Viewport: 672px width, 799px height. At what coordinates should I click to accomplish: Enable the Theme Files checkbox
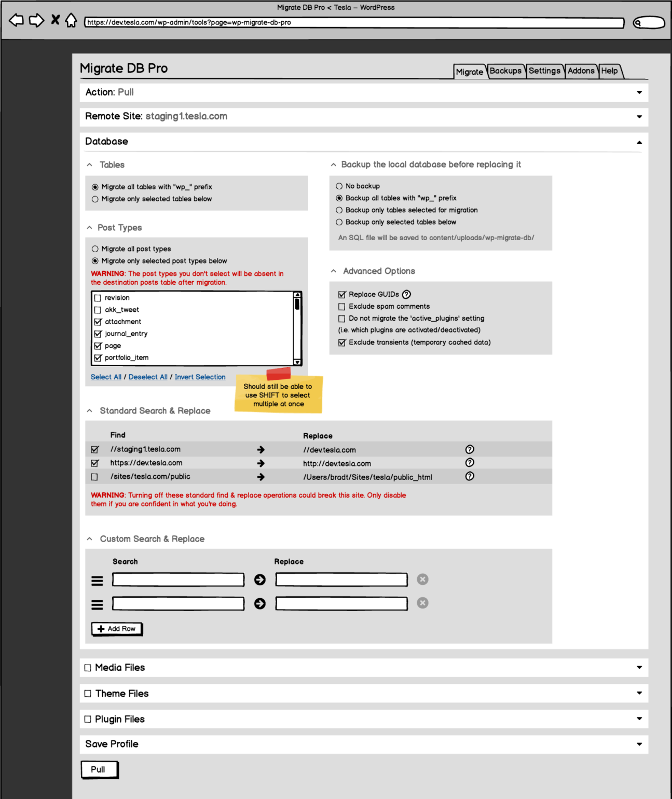88,694
